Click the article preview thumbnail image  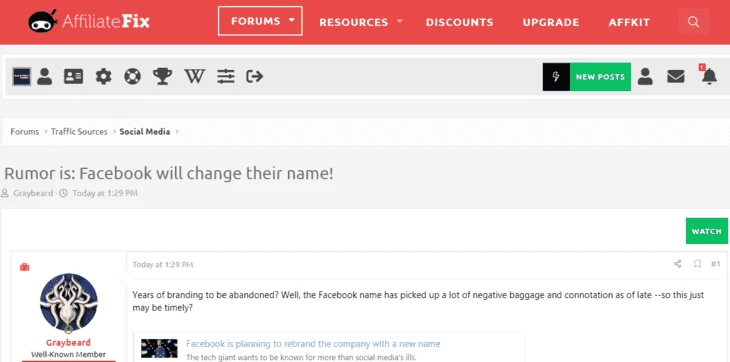click(159, 348)
